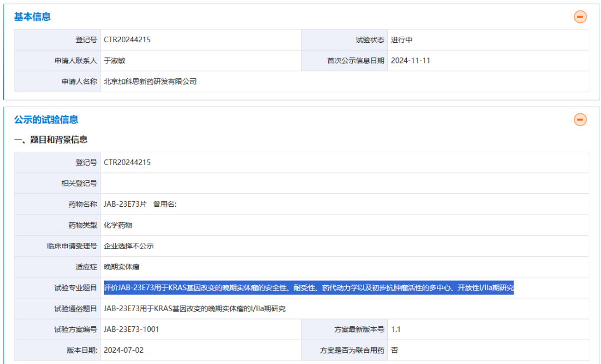This screenshot has height=364, width=601.
Task: Click applicant contact name 于淑敏
Action: (x=115, y=61)
